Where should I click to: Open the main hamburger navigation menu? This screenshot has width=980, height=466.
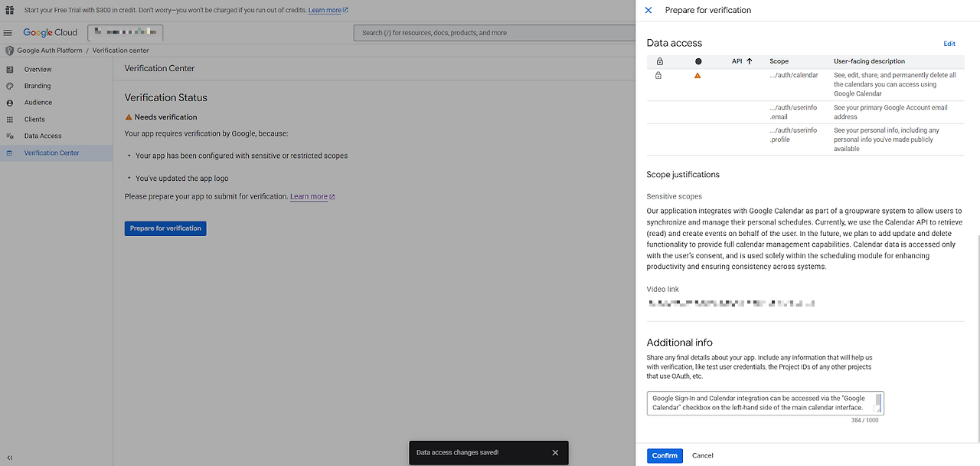click(x=8, y=33)
